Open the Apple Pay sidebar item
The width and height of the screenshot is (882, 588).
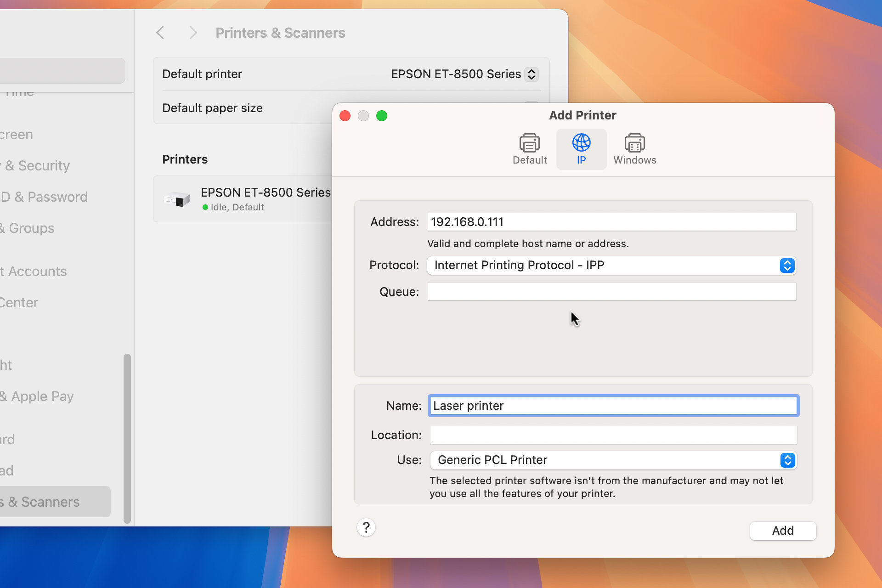pyautogui.click(x=37, y=396)
